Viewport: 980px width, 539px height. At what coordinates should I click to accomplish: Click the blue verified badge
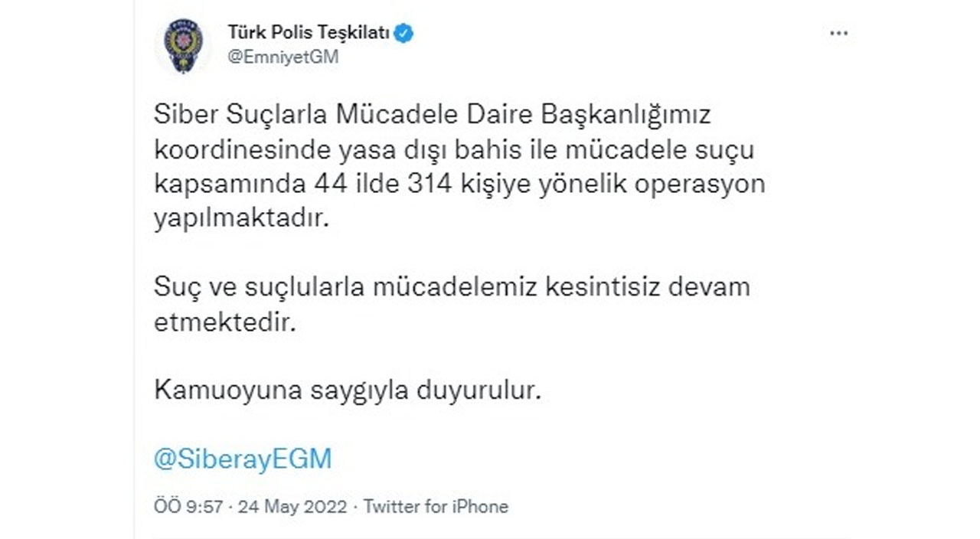[403, 33]
